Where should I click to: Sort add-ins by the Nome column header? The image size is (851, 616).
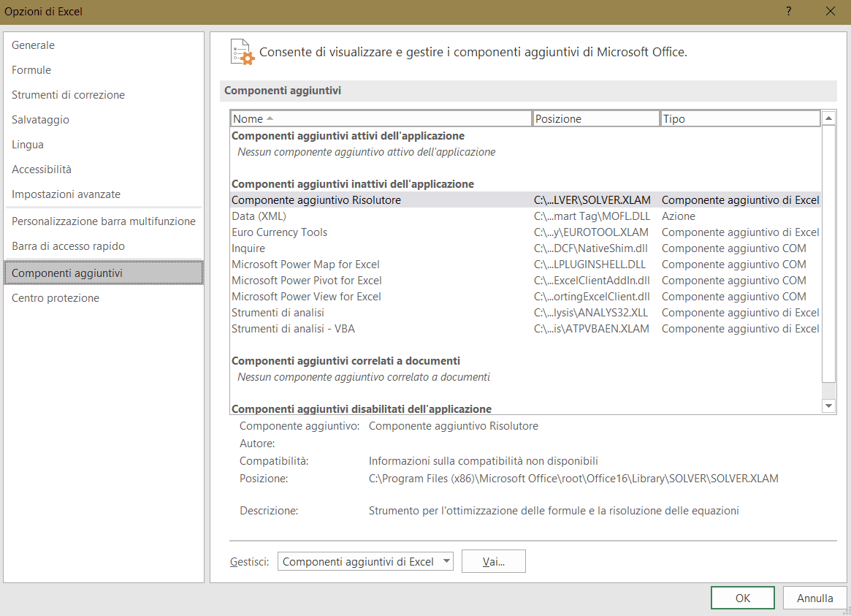(381, 118)
